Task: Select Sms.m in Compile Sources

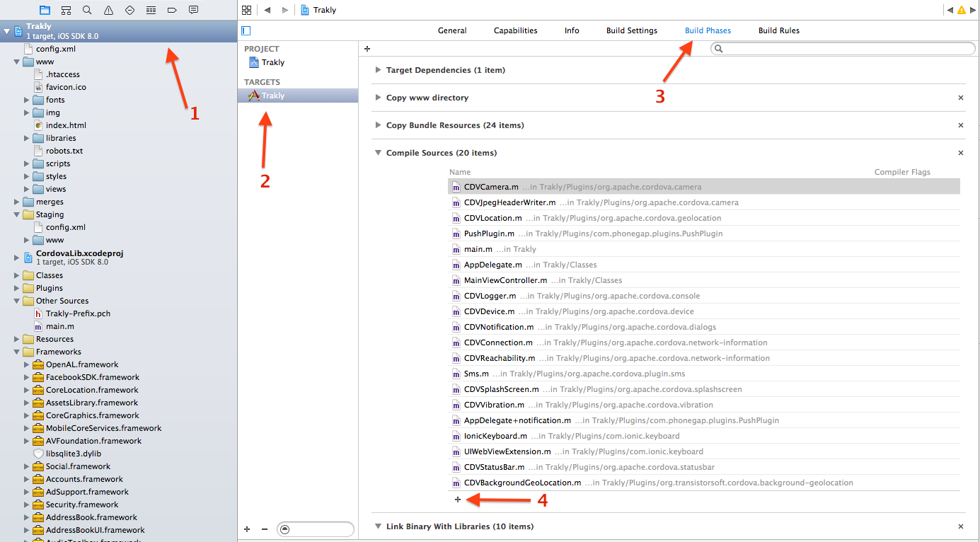Action: point(704,374)
